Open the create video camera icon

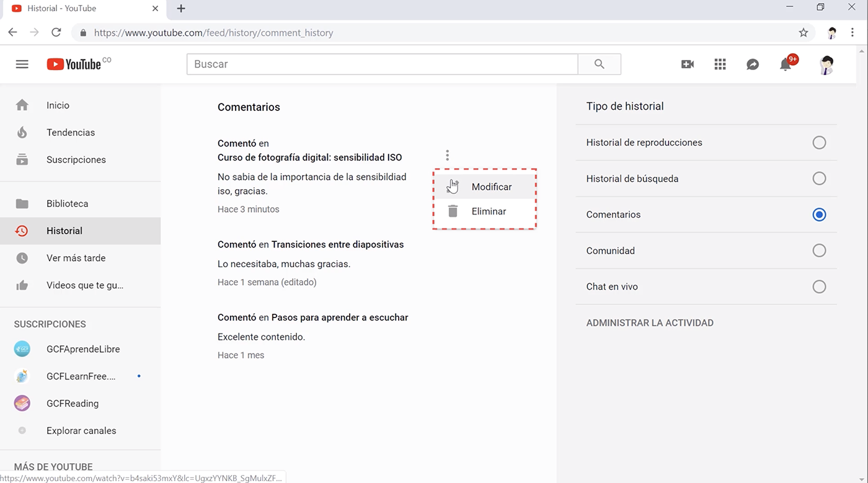click(688, 64)
